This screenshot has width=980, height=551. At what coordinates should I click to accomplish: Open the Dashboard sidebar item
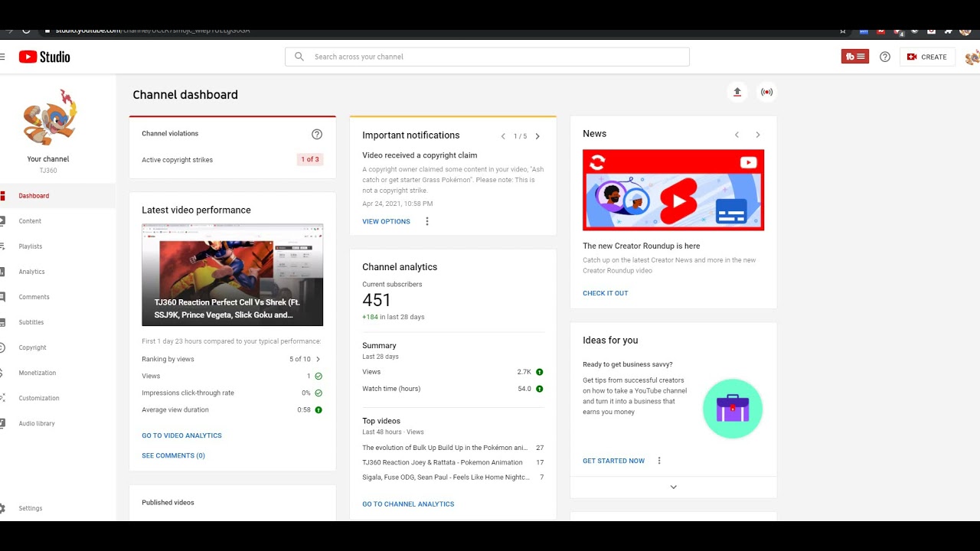(57, 196)
